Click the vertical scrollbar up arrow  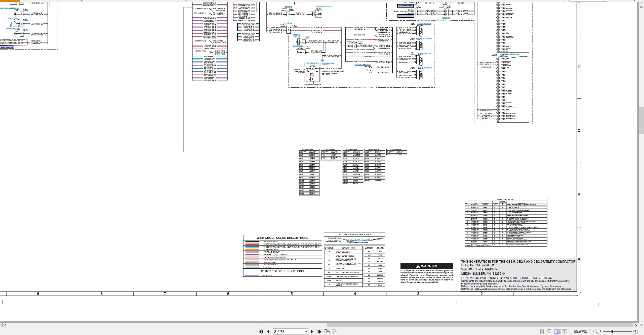[641, 7]
